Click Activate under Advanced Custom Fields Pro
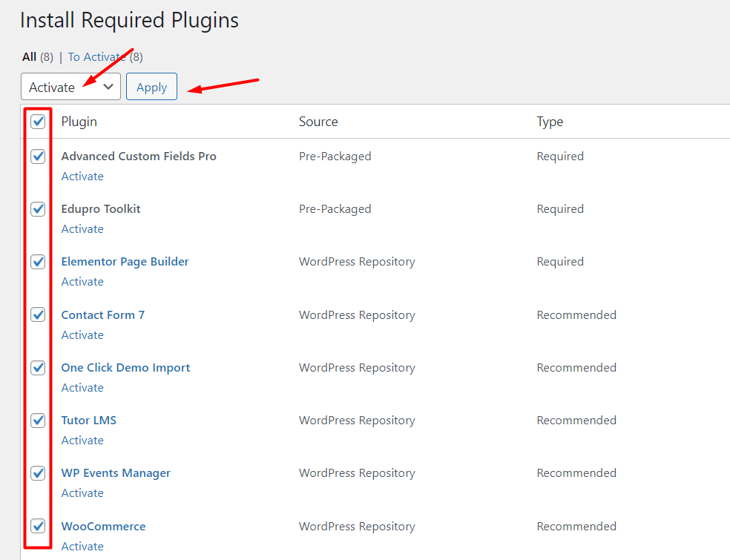730x560 pixels. [x=82, y=177]
